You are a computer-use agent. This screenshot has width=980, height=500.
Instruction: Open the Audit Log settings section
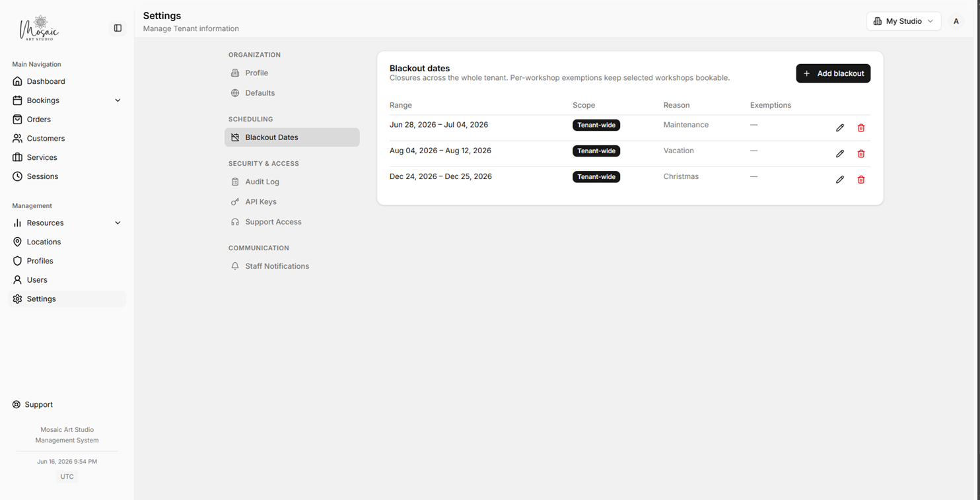[292, 182]
